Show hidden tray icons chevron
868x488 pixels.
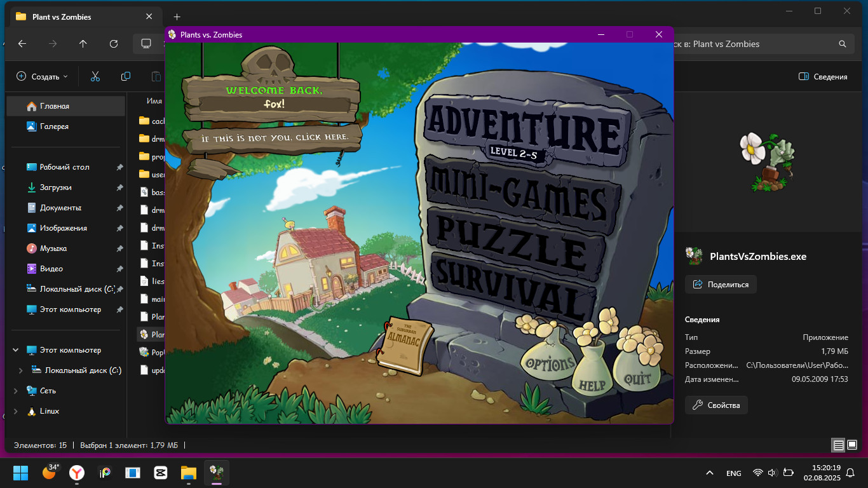(x=710, y=473)
